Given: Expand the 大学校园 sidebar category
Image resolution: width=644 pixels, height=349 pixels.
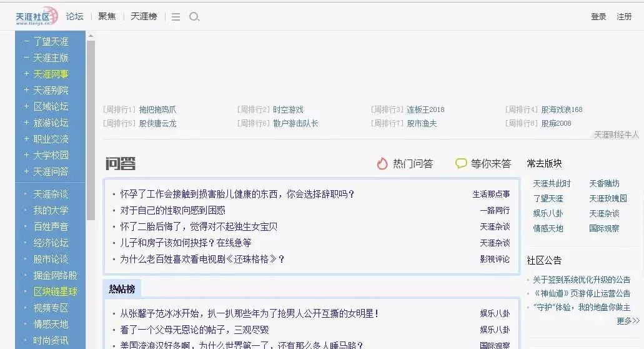Looking at the screenshot, I should (x=26, y=155).
